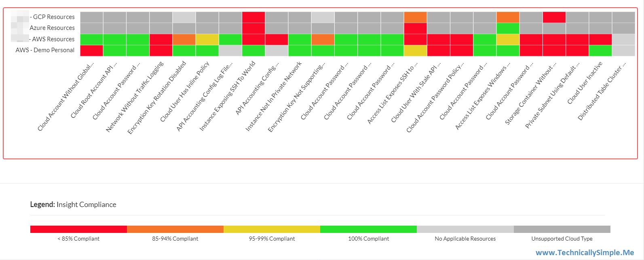Select the 'Cloud User Inactive' column label
Viewport: 644px width, 260px height.
pos(585,83)
